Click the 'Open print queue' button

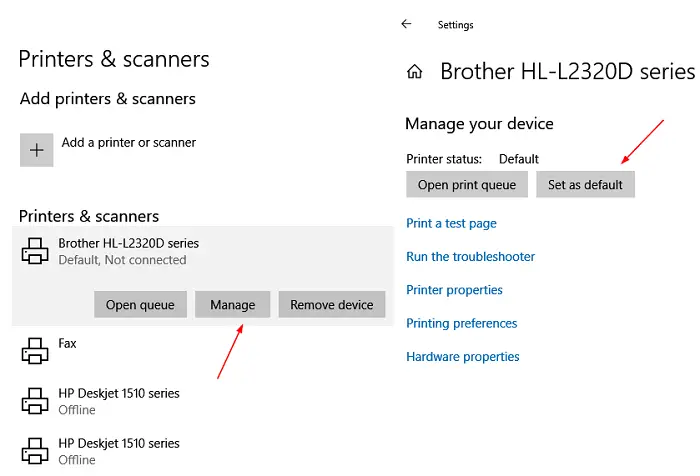click(x=467, y=184)
